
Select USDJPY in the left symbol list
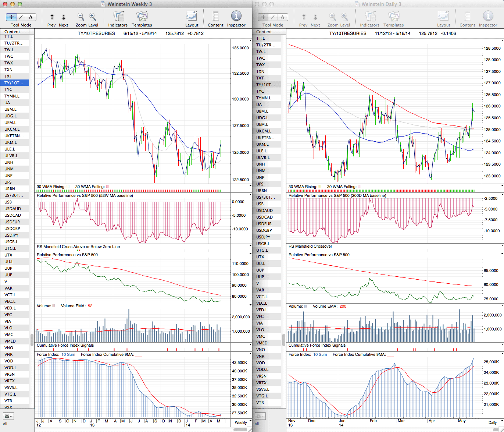[x=11, y=235]
